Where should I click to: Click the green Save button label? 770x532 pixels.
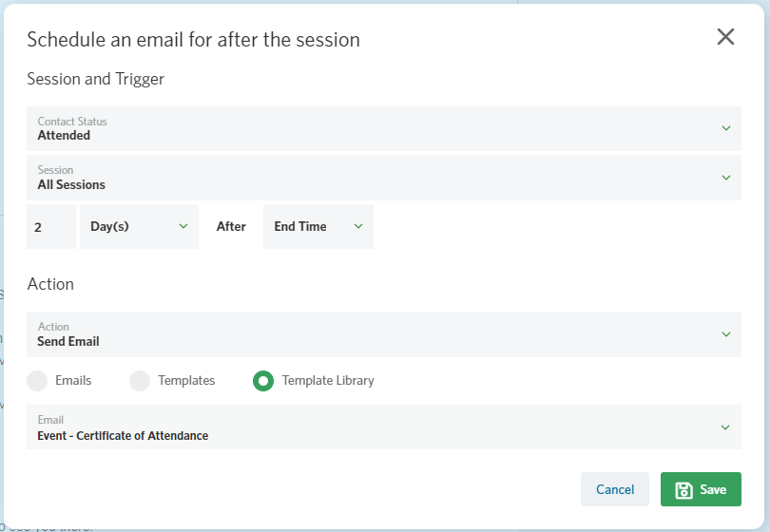[x=713, y=490]
